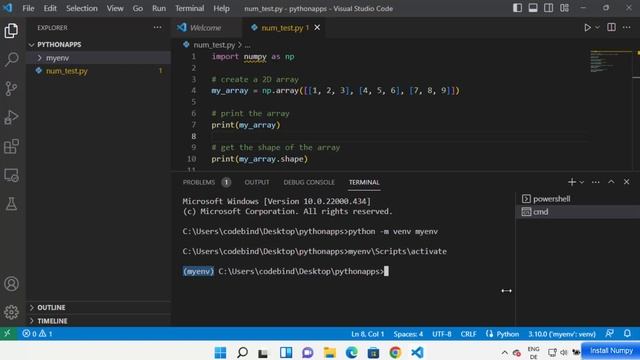Open the File menu
The height and width of the screenshot is (360, 640).
point(28,8)
